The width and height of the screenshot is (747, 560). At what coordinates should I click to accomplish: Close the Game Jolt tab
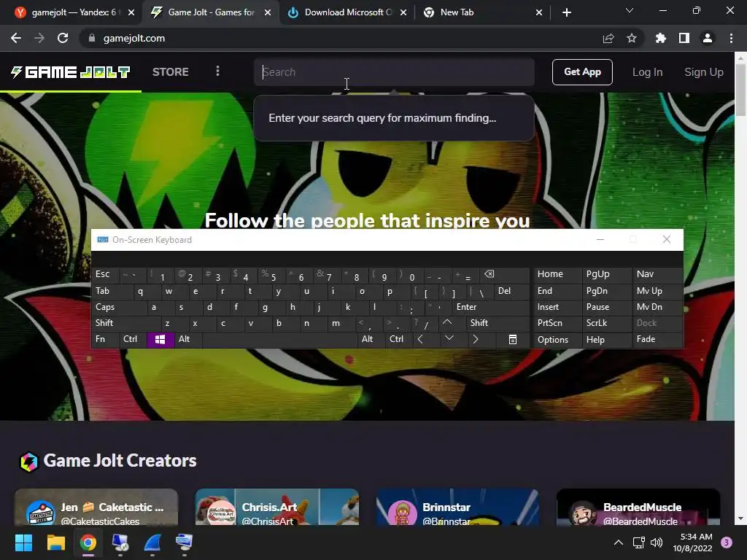tap(268, 12)
